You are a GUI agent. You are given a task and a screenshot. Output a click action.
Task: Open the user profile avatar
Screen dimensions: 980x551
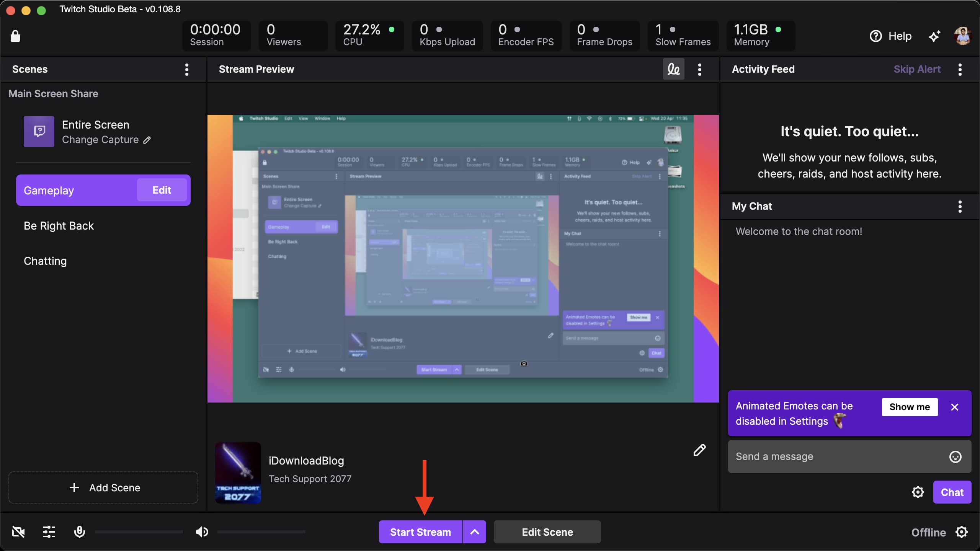pyautogui.click(x=962, y=36)
